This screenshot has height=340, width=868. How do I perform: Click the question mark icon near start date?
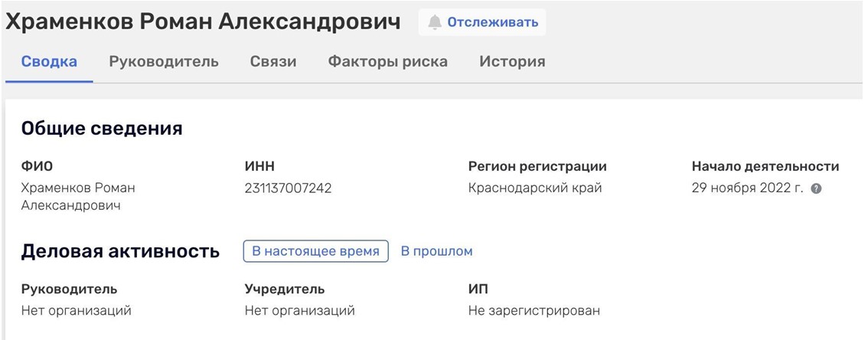pos(816,188)
